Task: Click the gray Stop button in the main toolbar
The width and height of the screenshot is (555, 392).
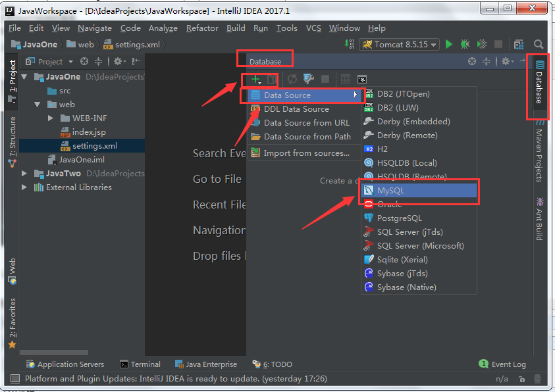Action: click(x=498, y=44)
